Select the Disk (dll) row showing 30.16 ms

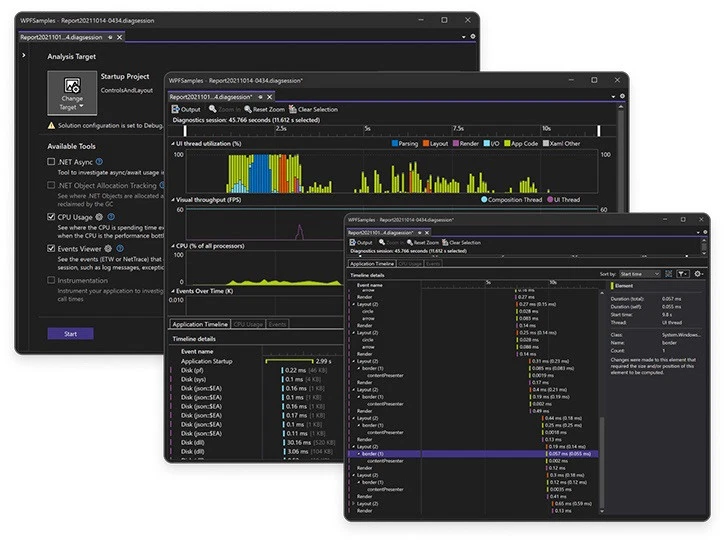pos(256,443)
